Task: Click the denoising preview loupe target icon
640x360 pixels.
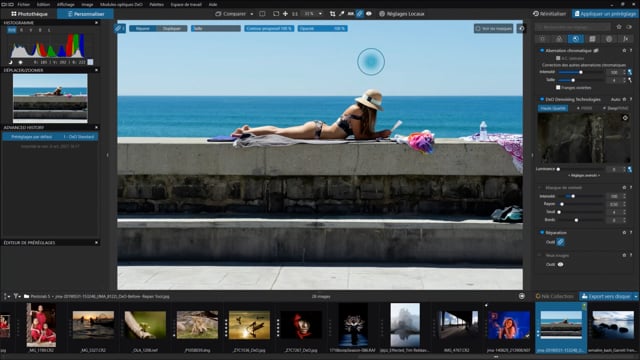Action: click(625, 118)
